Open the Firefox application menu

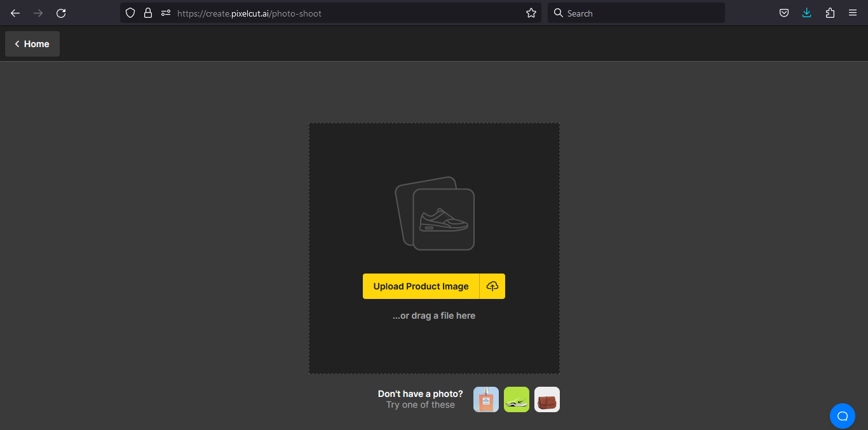[x=852, y=13]
